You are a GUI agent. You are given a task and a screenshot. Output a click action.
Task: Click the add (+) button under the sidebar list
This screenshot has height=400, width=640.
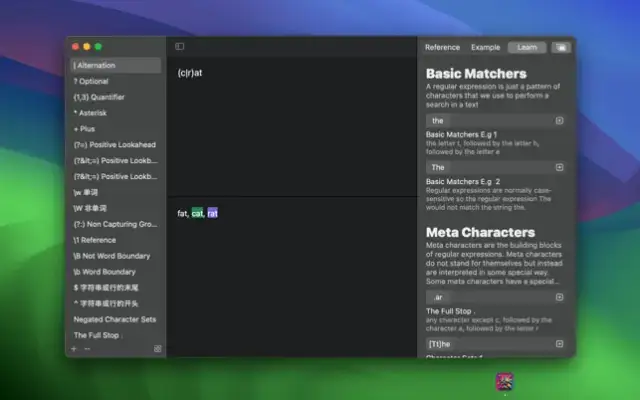[x=74, y=349]
